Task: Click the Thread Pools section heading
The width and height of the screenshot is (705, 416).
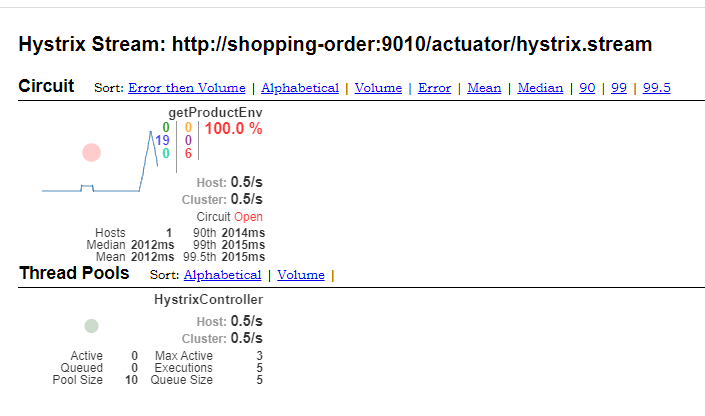Action: [x=74, y=273]
